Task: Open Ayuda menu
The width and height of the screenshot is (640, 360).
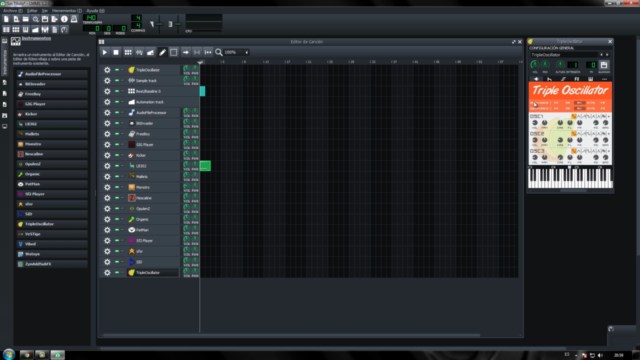Action: (x=95, y=11)
